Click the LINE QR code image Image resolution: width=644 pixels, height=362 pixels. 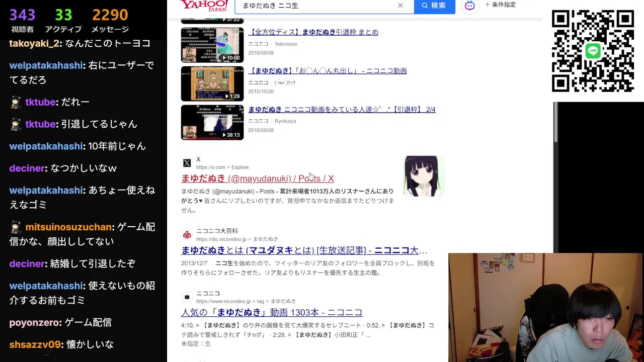click(x=593, y=51)
